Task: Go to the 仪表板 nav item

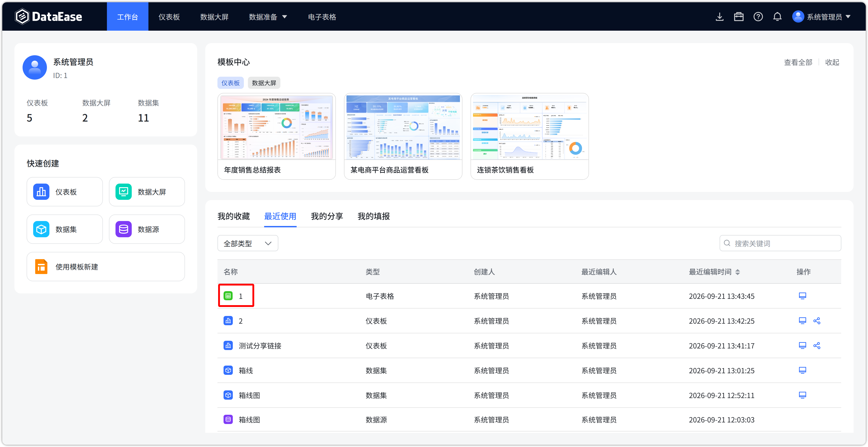Action: coord(169,17)
